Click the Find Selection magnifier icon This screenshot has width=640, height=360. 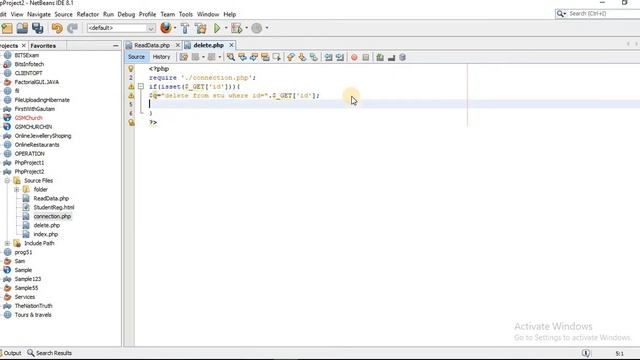(231, 57)
